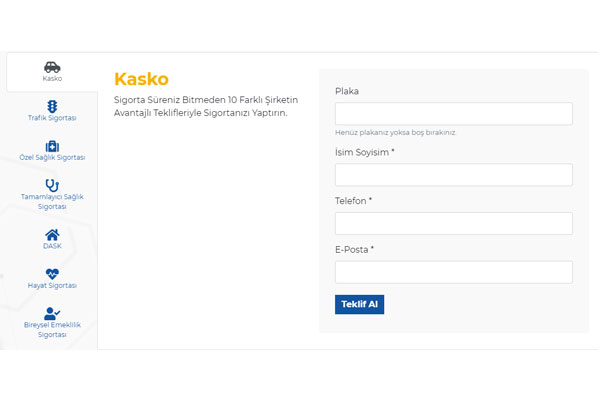Screen dimensions: 600x410
Task: Switch to the DASK tab label
Action: 52,246
